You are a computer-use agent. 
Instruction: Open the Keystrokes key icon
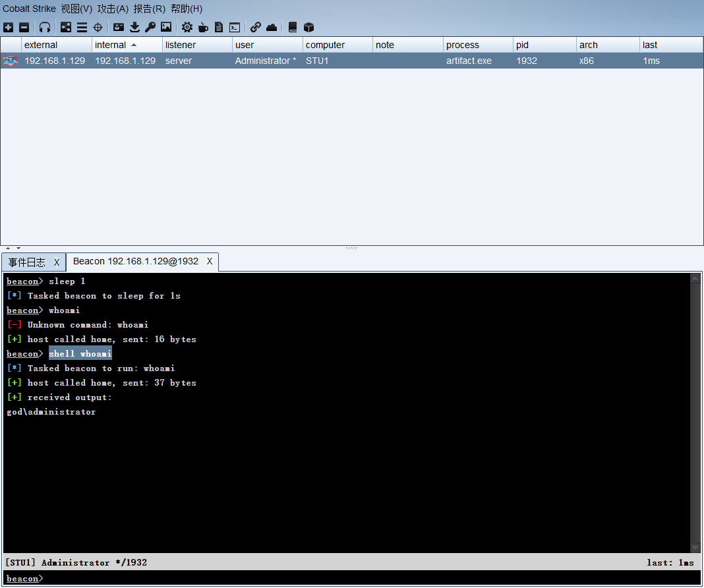click(x=150, y=28)
